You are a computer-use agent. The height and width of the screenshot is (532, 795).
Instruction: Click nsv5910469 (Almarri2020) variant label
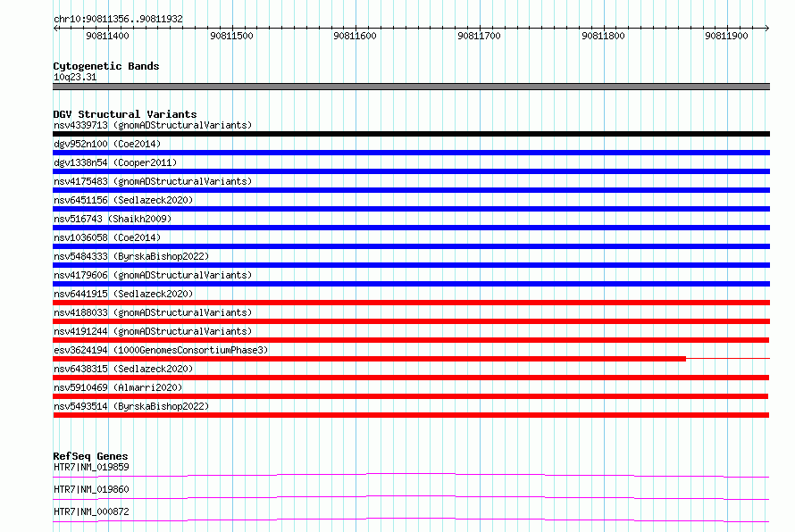tap(118, 387)
